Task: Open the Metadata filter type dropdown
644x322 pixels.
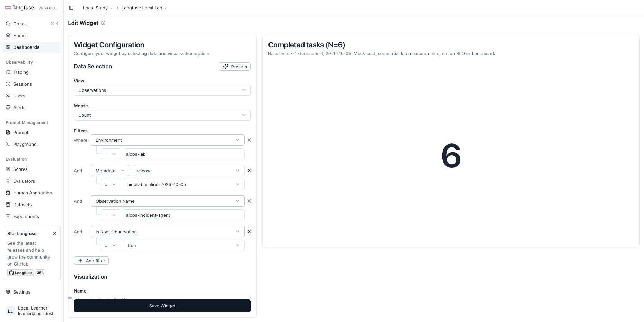Action: [x=111, y=171]
